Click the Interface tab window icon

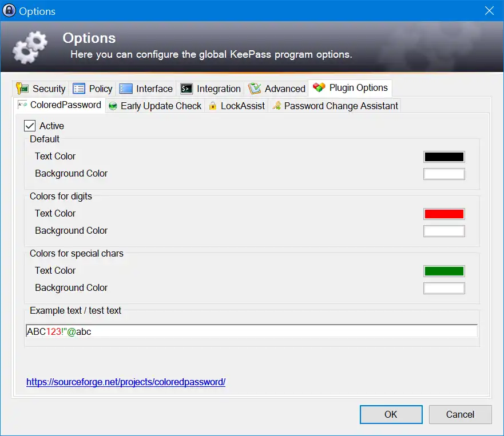point(126,89)
